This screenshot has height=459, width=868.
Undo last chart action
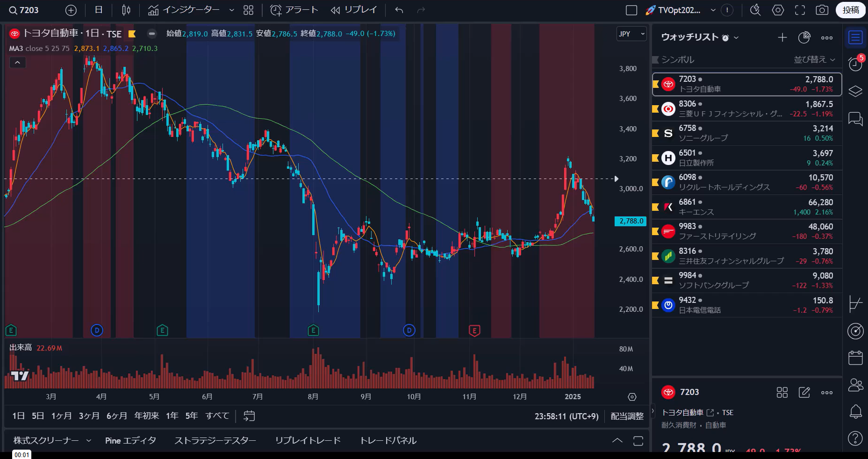(399, 10)
